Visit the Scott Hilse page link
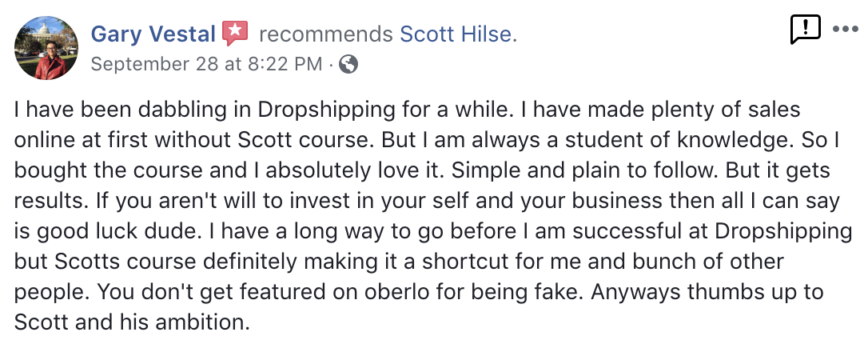Viewport: 868px width, 352px height. click(x=456, y=34)
